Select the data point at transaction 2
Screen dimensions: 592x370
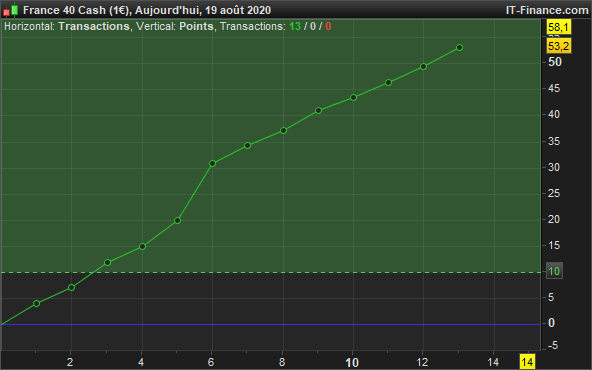[71, 288]
